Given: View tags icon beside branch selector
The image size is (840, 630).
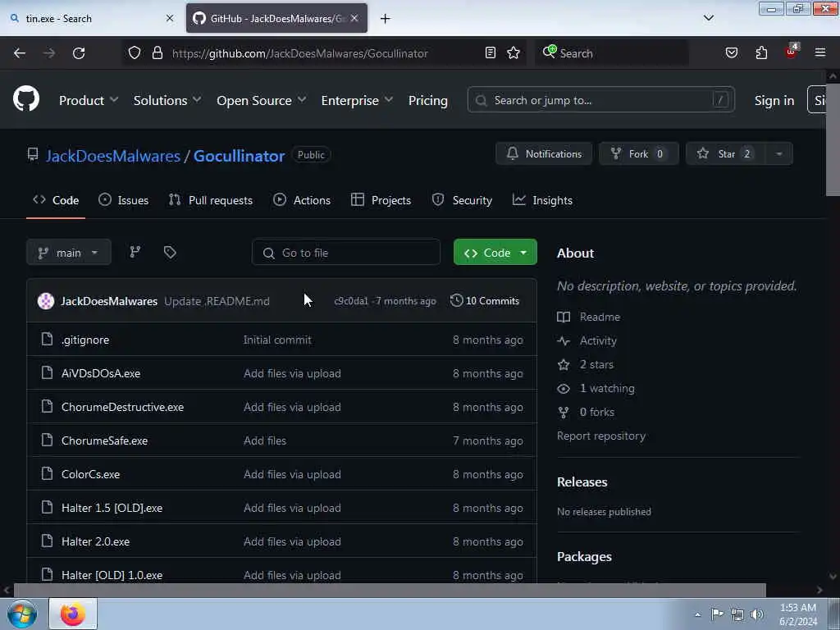Looking at the screenshot, I should tap(170, 252).
